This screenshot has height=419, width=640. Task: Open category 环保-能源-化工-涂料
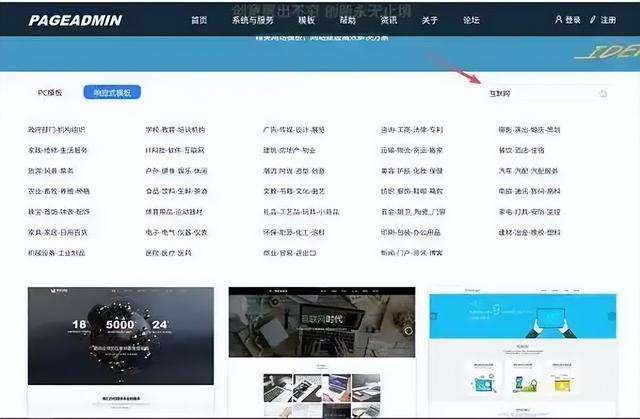pyautogui.click(x=294, y=233)
